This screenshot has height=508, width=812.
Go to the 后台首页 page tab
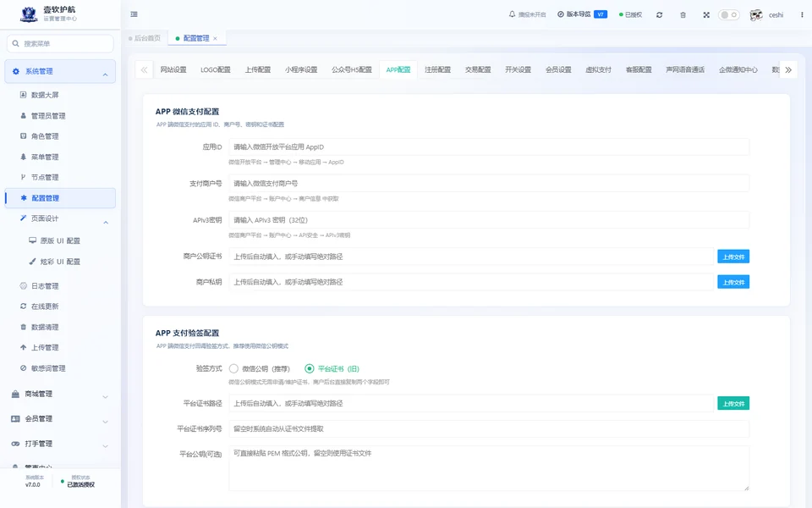click(x=145, y=38)
